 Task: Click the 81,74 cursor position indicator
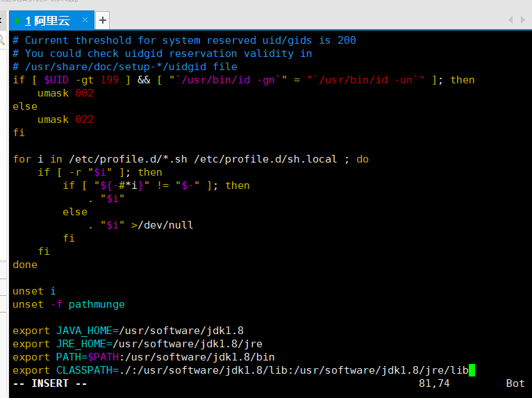(x=434, y=383)
